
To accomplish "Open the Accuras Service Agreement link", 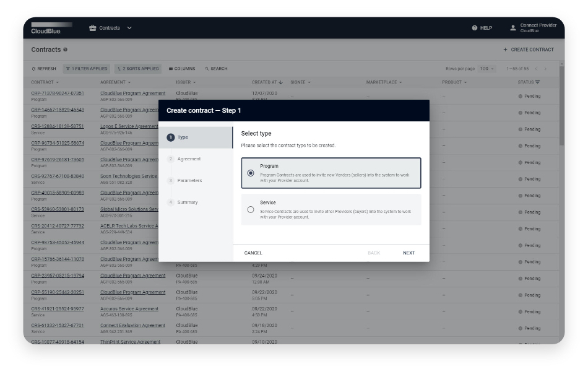I will pos(129,309).
